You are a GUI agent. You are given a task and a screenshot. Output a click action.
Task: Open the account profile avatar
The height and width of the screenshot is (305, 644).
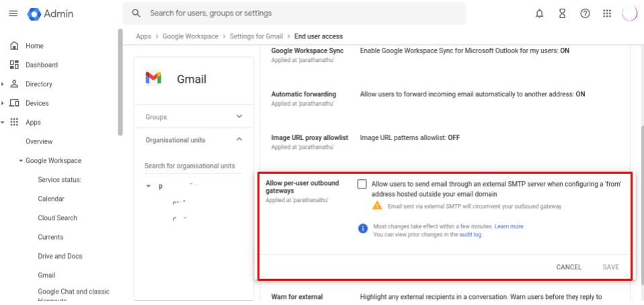pyautogui.click(x=630, y=13)
